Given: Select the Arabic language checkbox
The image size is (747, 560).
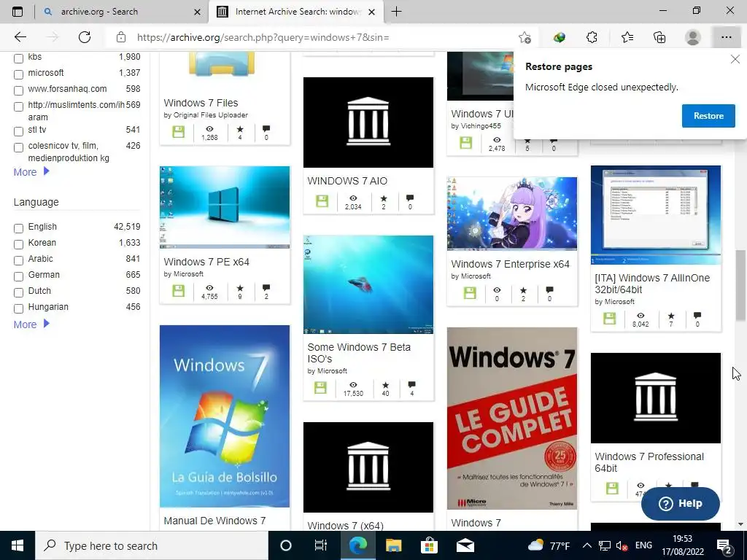Looking at the screenshot, I should click(18, 260).
